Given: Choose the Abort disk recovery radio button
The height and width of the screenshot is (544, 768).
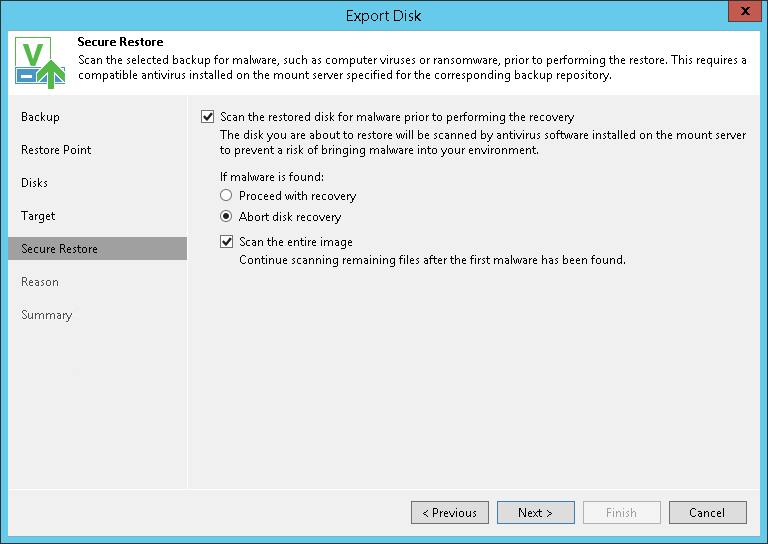Looking at the screenshot, I should point(227,217).
